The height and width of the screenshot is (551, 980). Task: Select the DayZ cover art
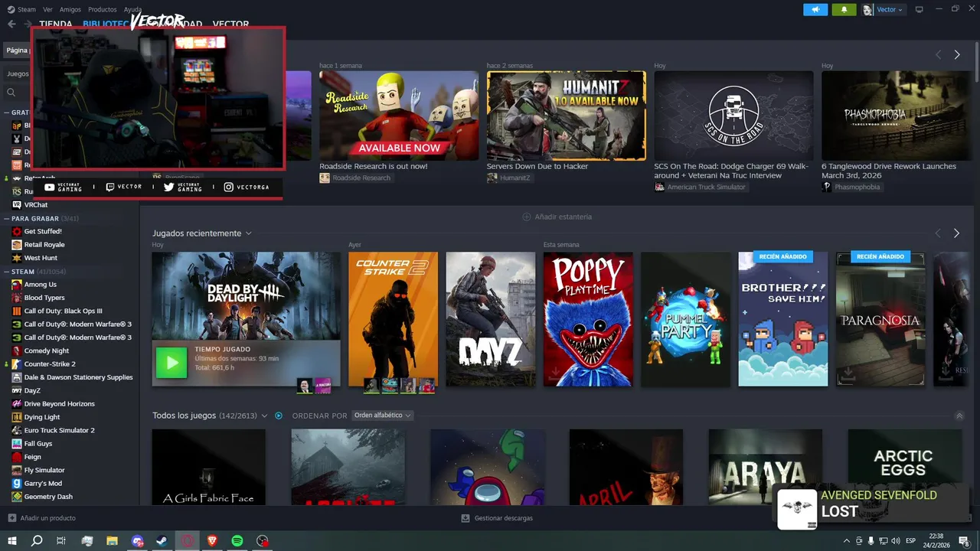pos(491,319)
